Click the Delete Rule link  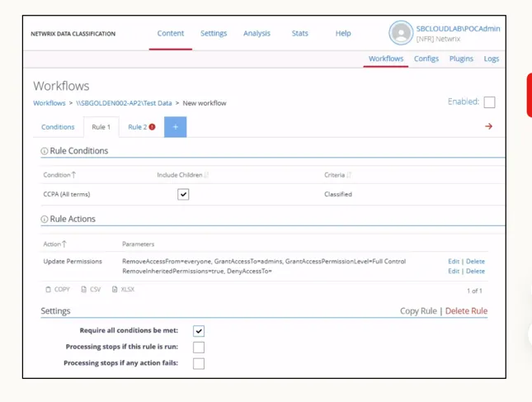click(466, 311)
